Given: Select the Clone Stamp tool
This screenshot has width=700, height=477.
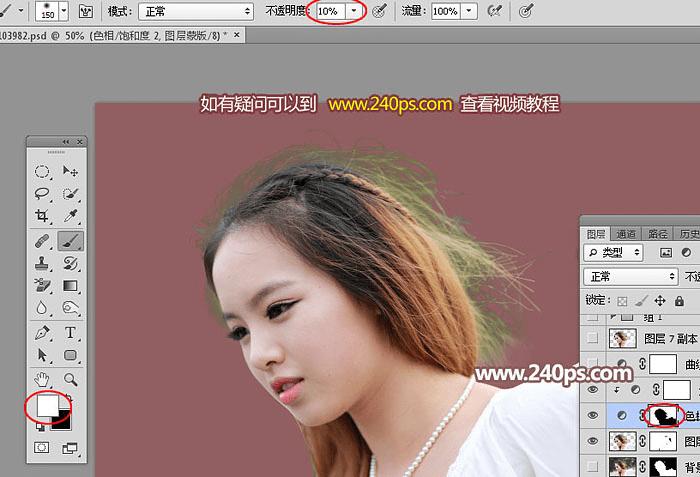Looking at the screenshot, I should click(42, 263).
